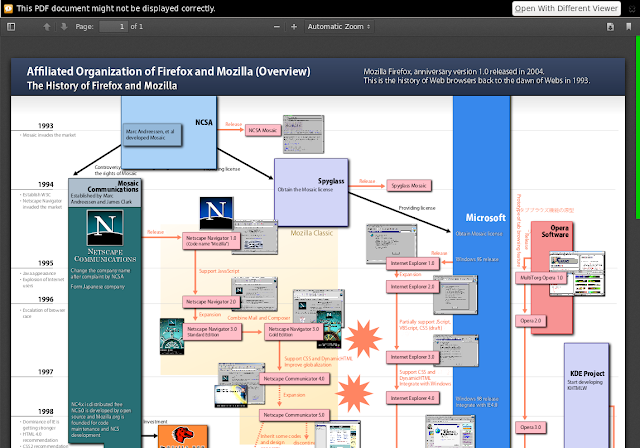Click the MultiTorg Opera 1.0 box
The height and width of the screenshot is (448, 640).
(541, 278)
